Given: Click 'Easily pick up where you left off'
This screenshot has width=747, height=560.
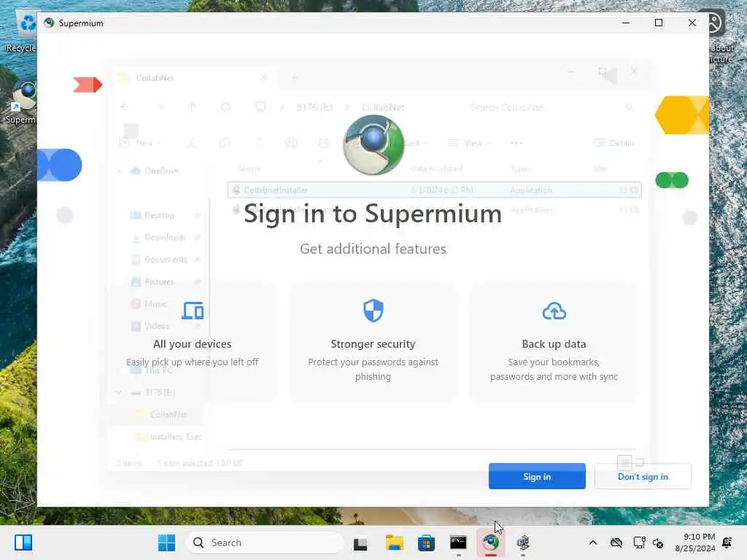Looking at the screenshot, I should coord(193,362).
